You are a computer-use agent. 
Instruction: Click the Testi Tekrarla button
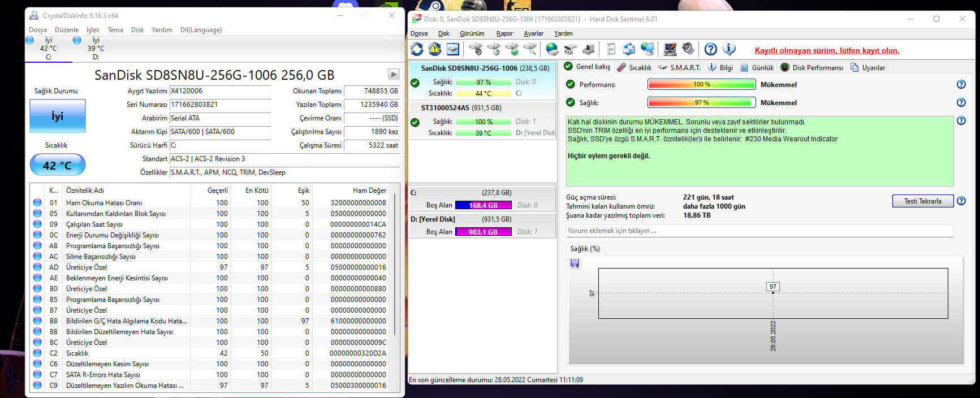coord(923,201)
